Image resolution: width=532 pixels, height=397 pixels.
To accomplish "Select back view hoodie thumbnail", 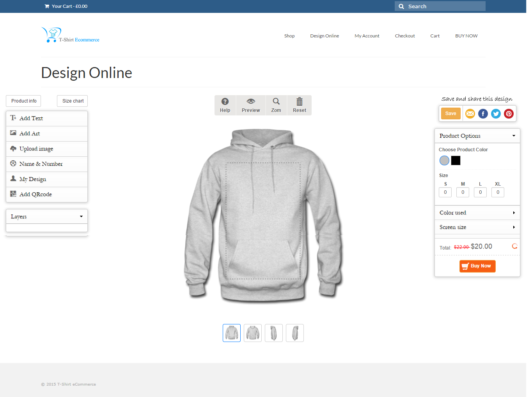I will [x=253, y=333].
